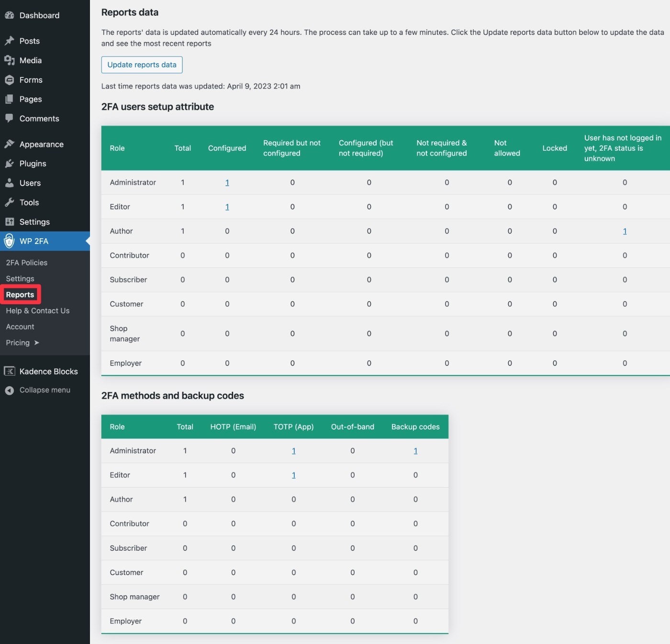Open the Pricing submenu item
Image resolution: width=670 pixels, height=644 pixels.
click(x=18, y=343)
